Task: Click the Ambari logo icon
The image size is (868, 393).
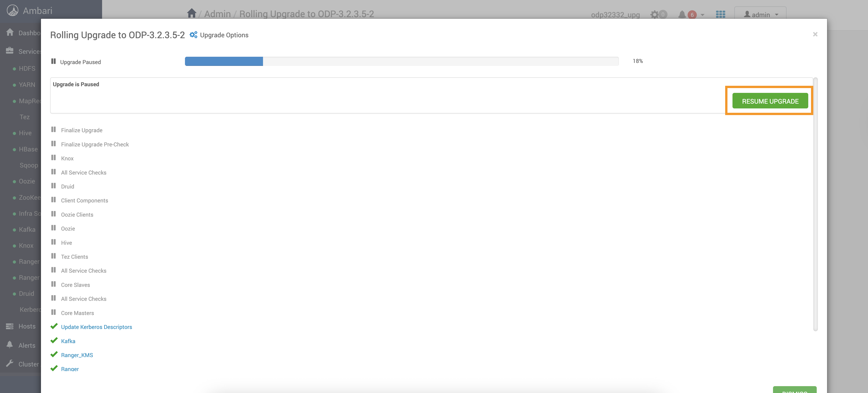Action: (12, 11)
